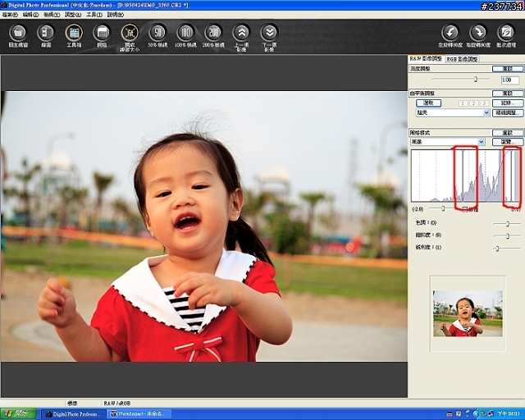Image resolution: width=525 pixels, height=420 pixels.
Task: Set zoom with the 200% view icon
Action: (213, 33)
